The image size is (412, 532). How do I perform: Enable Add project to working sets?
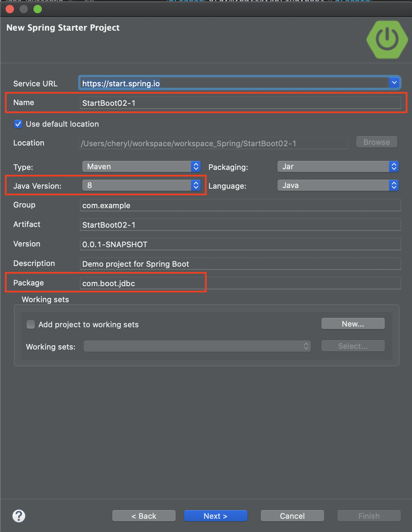tap(31, 324)
